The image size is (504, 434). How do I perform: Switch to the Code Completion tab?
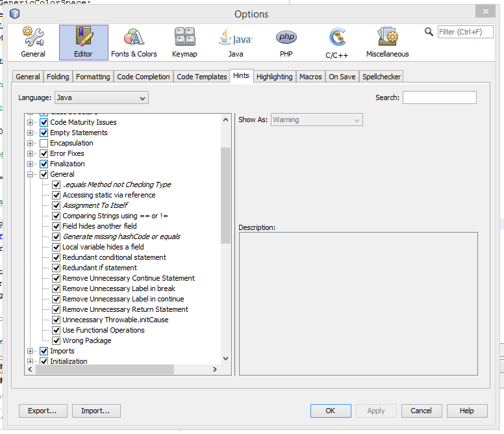pyautogui.click(x=143, y=77)
